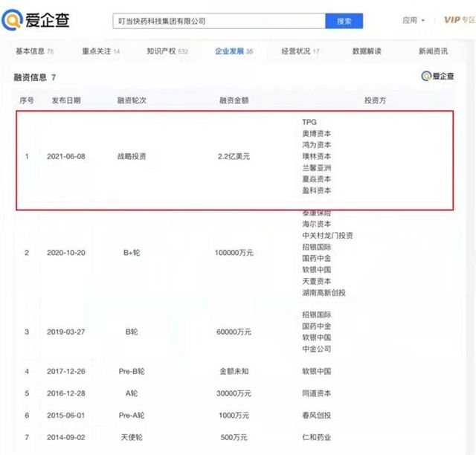Click the Pre-A轮 round cell
Screen dimensions: 476x455
(132, 416)
